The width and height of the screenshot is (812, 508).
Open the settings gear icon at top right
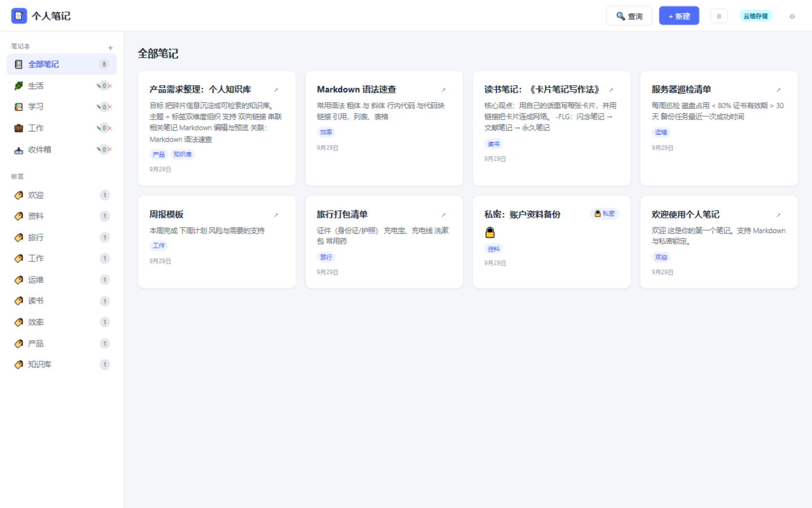click(x=792, y=16)
